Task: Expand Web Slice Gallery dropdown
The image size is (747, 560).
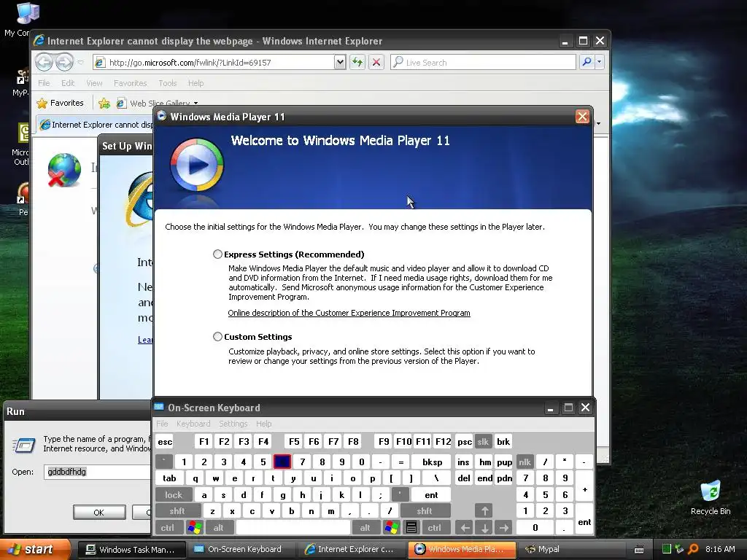Action: 196,104
